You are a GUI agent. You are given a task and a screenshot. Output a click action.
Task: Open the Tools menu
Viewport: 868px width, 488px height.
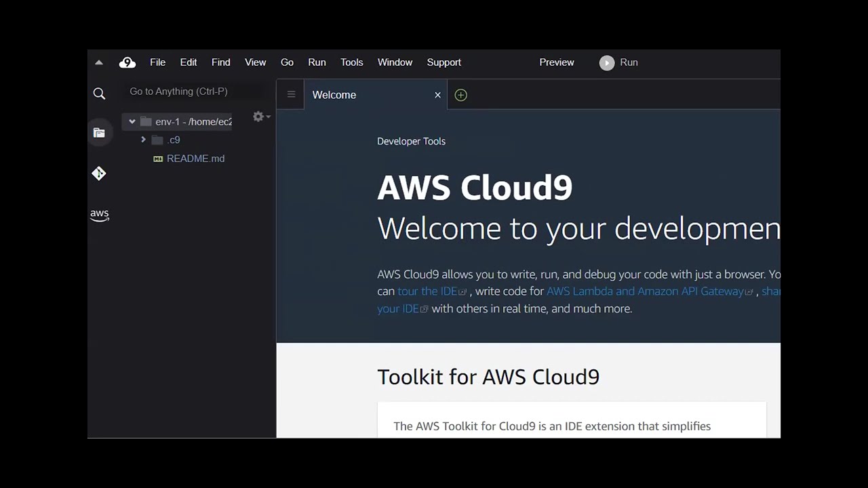click(x=352, y=62)
